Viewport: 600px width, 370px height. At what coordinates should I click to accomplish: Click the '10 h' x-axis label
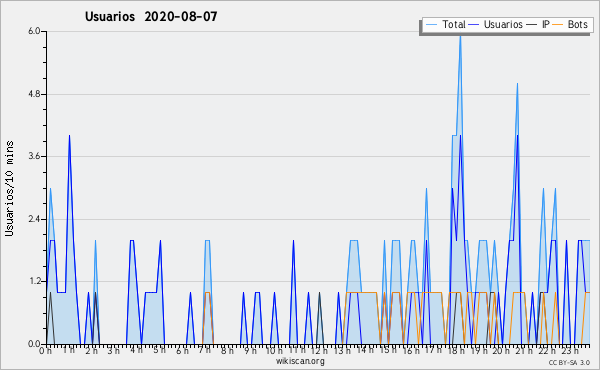point(274,350)
